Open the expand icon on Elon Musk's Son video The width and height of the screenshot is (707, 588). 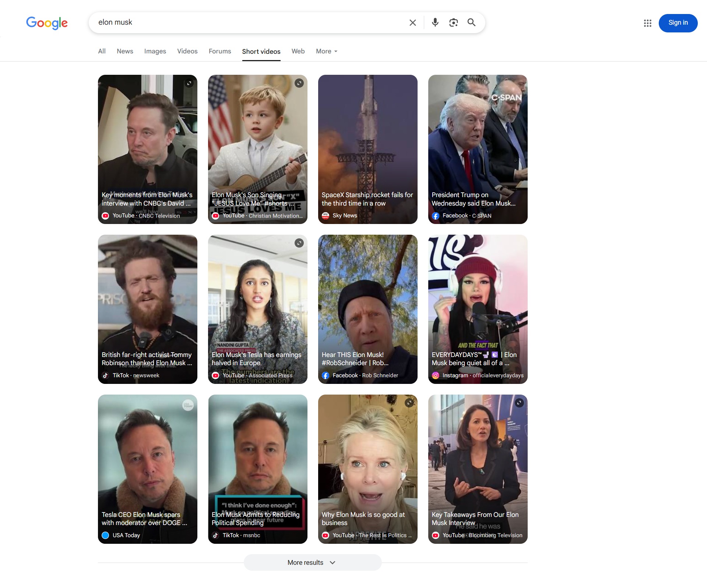pyautogui.click(x=299, y=83)
